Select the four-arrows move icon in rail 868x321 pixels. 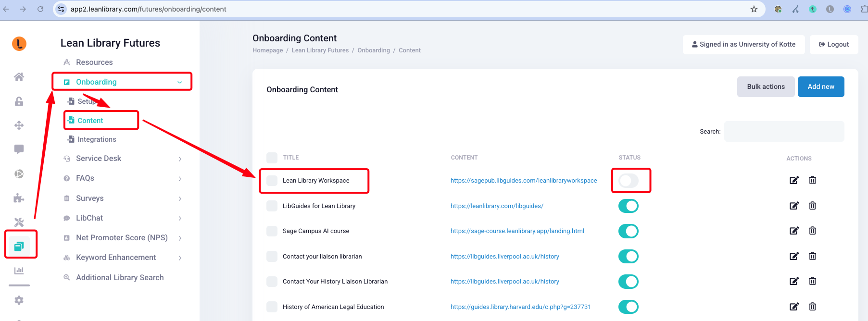click(x=19, y=125)
